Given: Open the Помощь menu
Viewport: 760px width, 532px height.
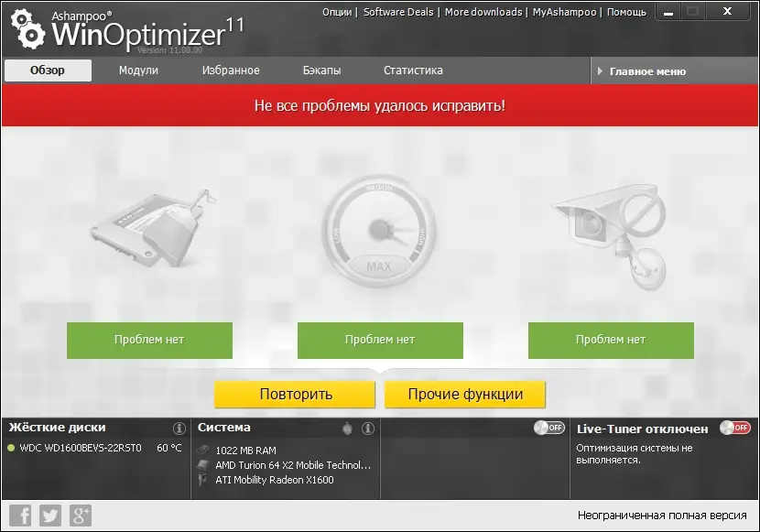Looking at the screenshot, I should (x=626, y=12).
